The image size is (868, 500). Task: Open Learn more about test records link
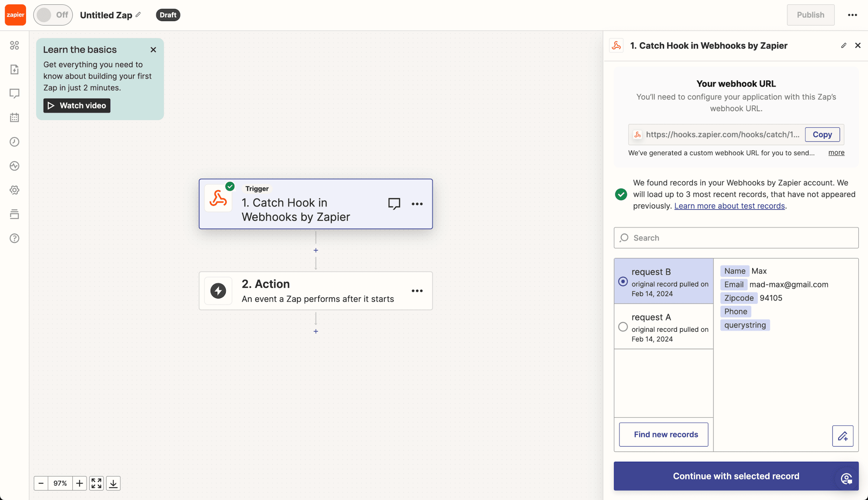tap(729, 206)
